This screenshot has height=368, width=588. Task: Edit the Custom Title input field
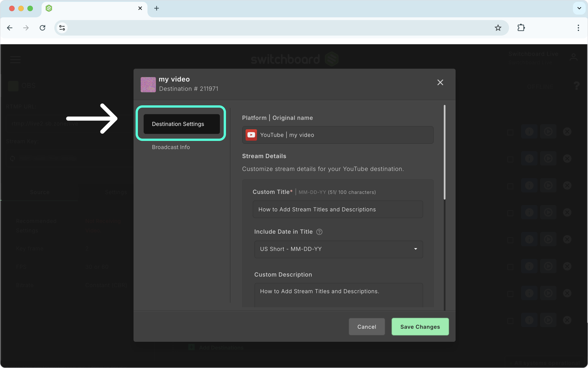(x=338, y=209)
